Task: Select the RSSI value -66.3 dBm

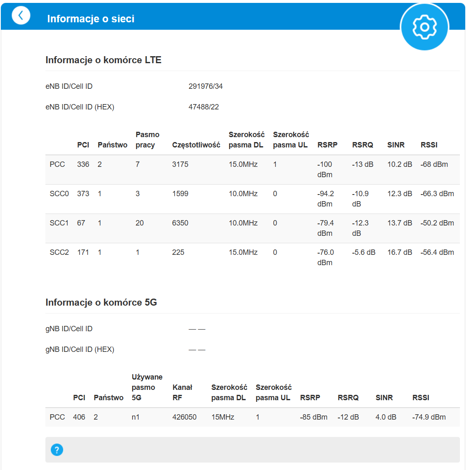Action: click(x=437, y=194)
